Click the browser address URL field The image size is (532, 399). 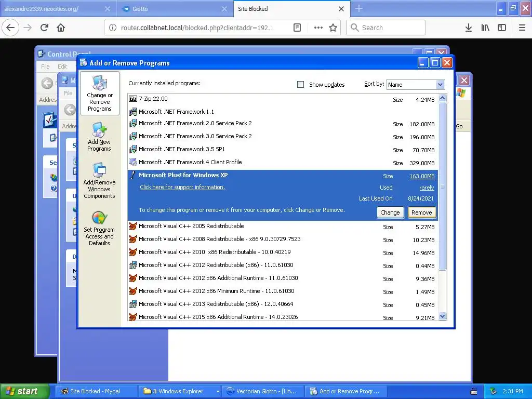point(198,28)
